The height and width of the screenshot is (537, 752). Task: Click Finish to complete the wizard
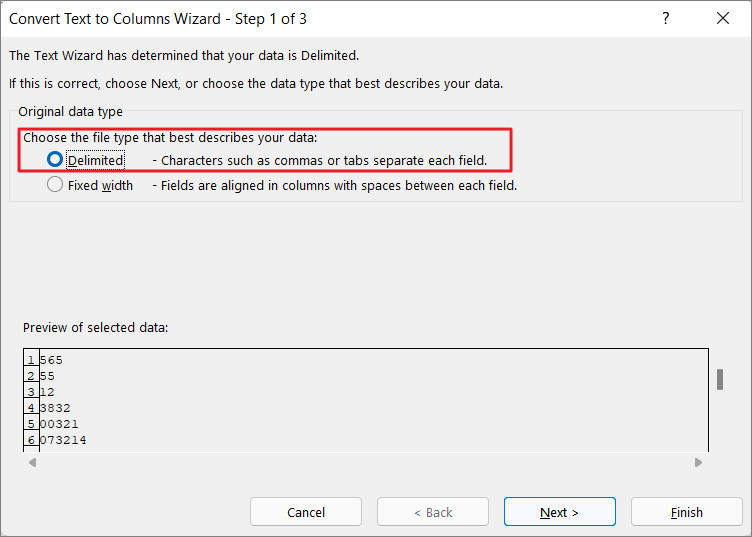[x=686, y=512]
